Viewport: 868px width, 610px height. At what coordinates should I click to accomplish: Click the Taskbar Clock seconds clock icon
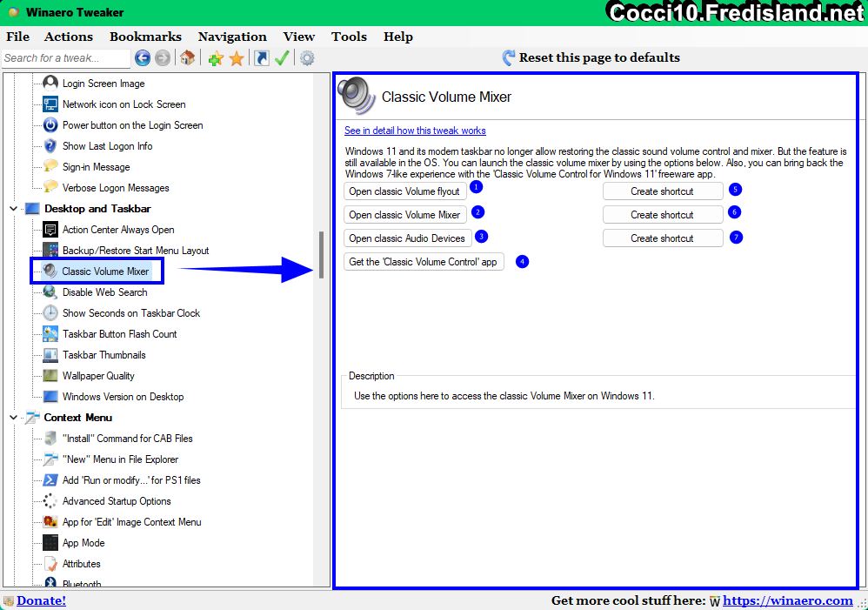pos(50,313)
